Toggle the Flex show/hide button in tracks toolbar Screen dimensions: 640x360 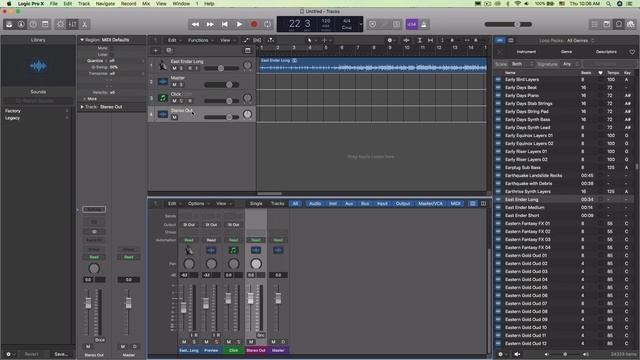[x=258, y=40]
